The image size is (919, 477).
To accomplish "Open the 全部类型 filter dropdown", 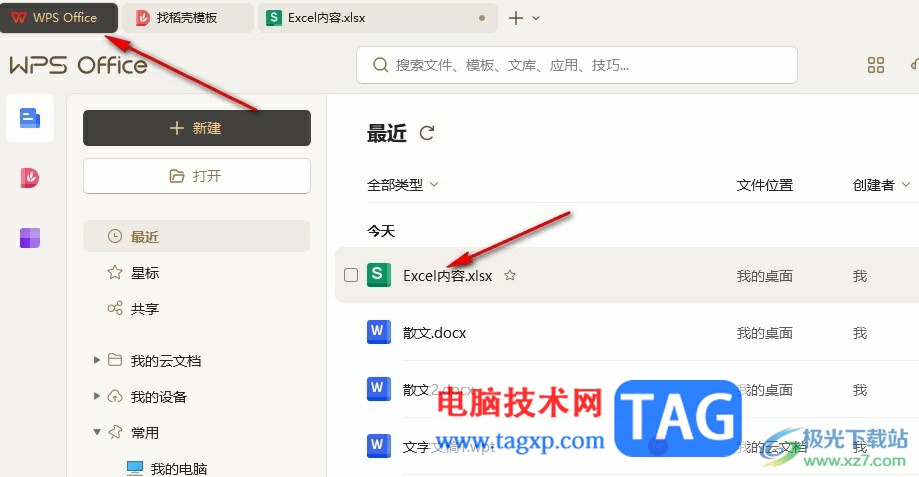I will pyautogui.click(x=403, y=185).
